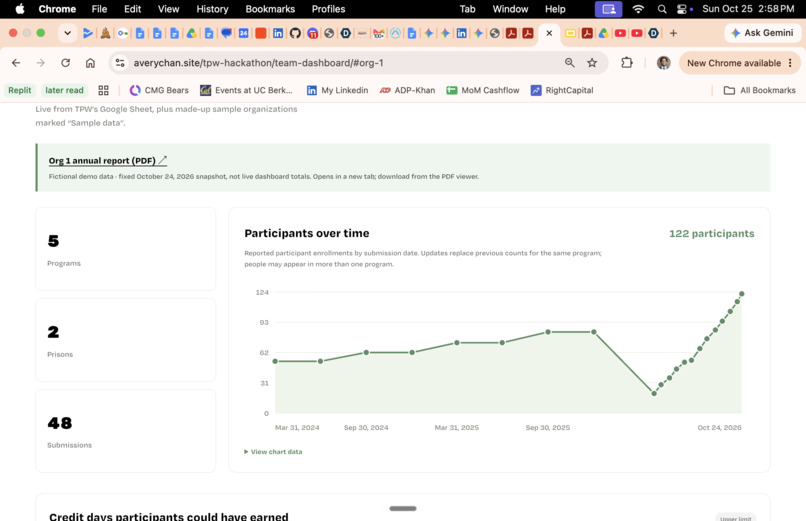This screenshot has height=521, width=806.
Task: Open the Extensions puzzle icon
Action: (x=627, y=63)
